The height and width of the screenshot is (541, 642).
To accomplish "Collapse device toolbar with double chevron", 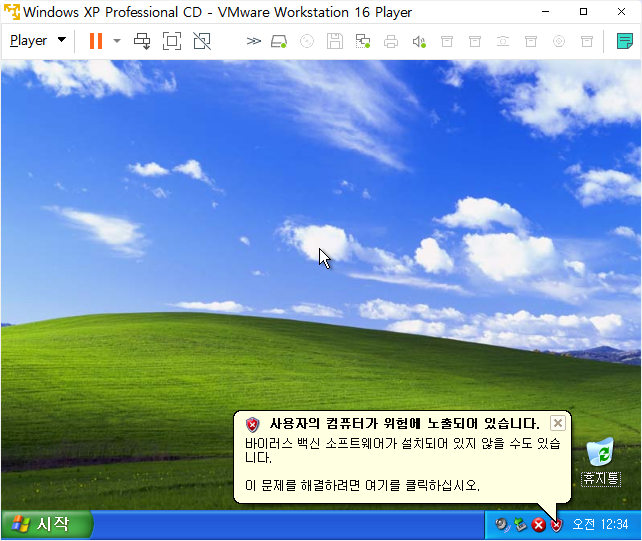I will click(253, 41).
